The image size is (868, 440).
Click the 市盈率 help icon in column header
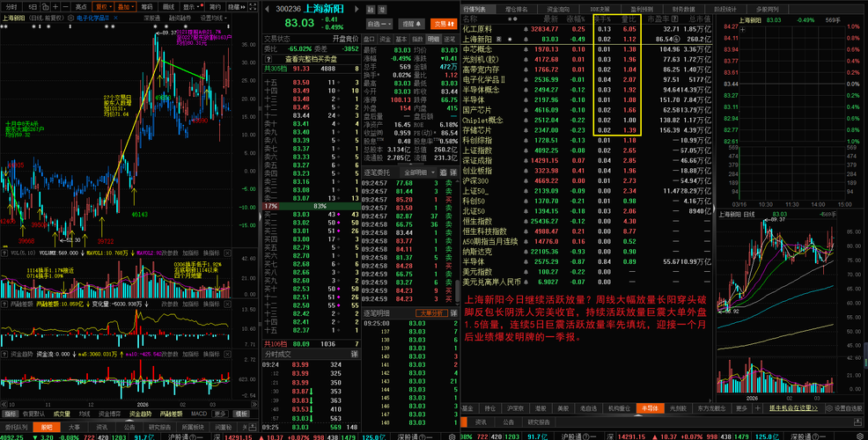click(675, 18)
